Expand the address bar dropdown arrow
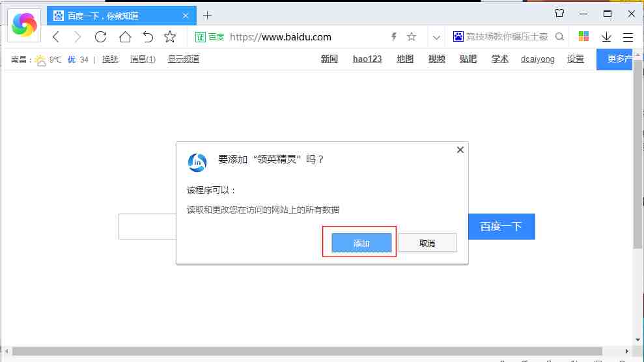 click(436, 37)
